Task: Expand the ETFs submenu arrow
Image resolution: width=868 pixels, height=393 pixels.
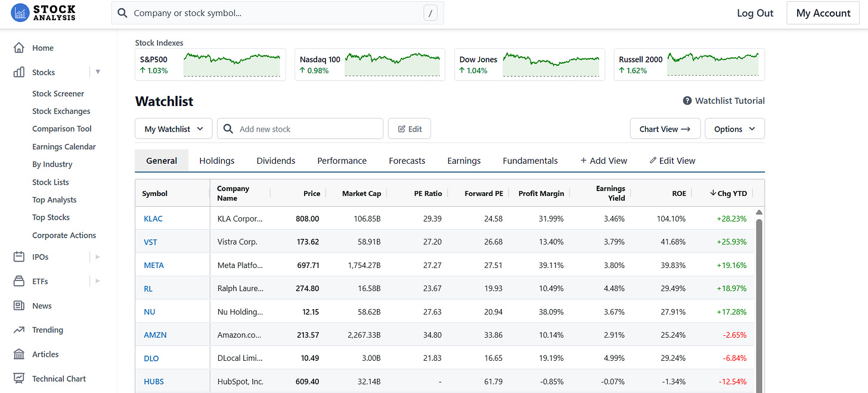Action: (x=98, y=281)
